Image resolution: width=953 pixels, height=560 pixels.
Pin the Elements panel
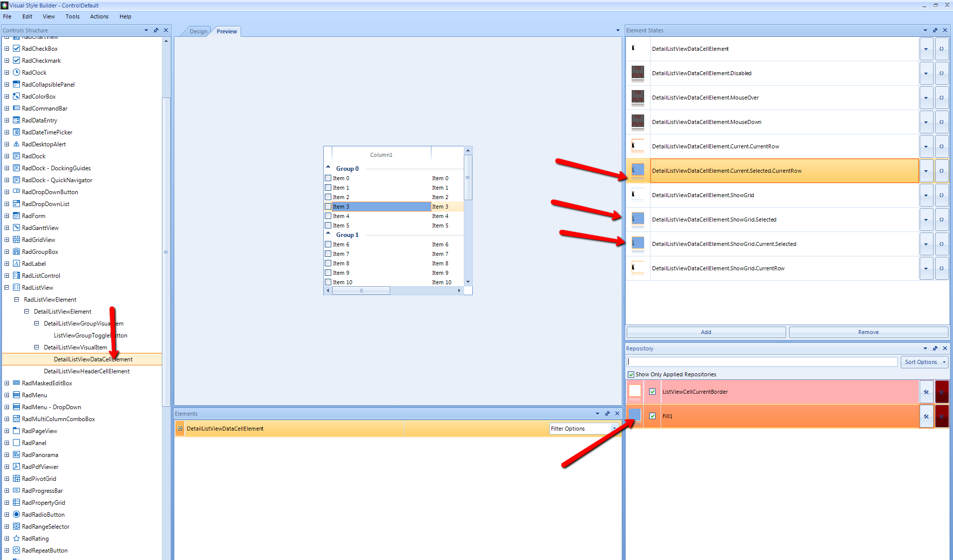point(607,414)
